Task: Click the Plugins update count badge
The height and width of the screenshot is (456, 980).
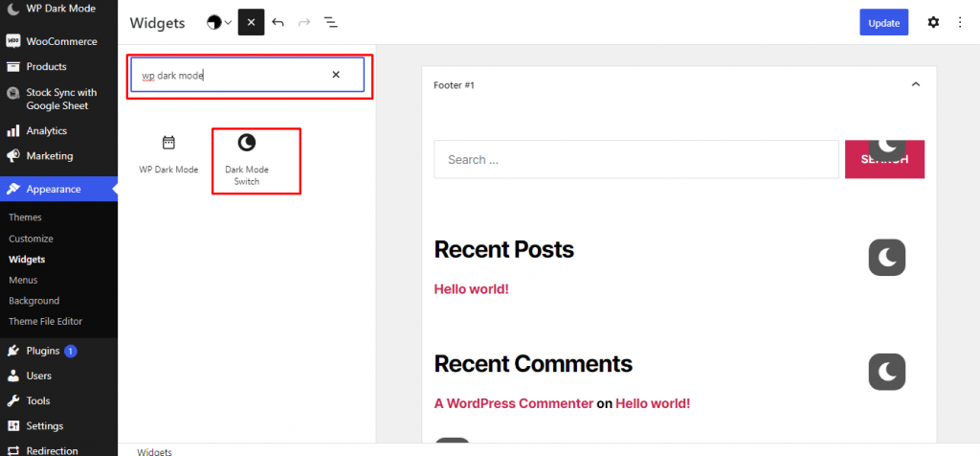Action: pos(71,351)
